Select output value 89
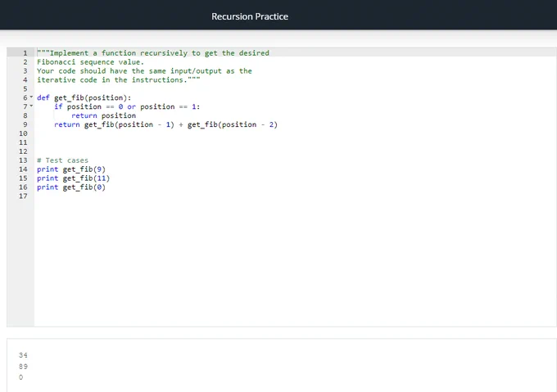 pyautogui.click(x=23, y=366)
